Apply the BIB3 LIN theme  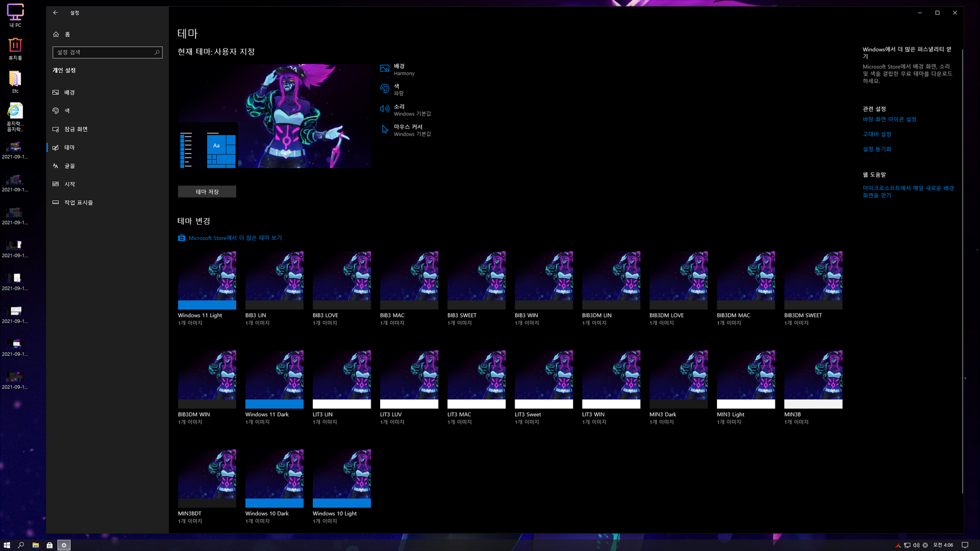274,289
